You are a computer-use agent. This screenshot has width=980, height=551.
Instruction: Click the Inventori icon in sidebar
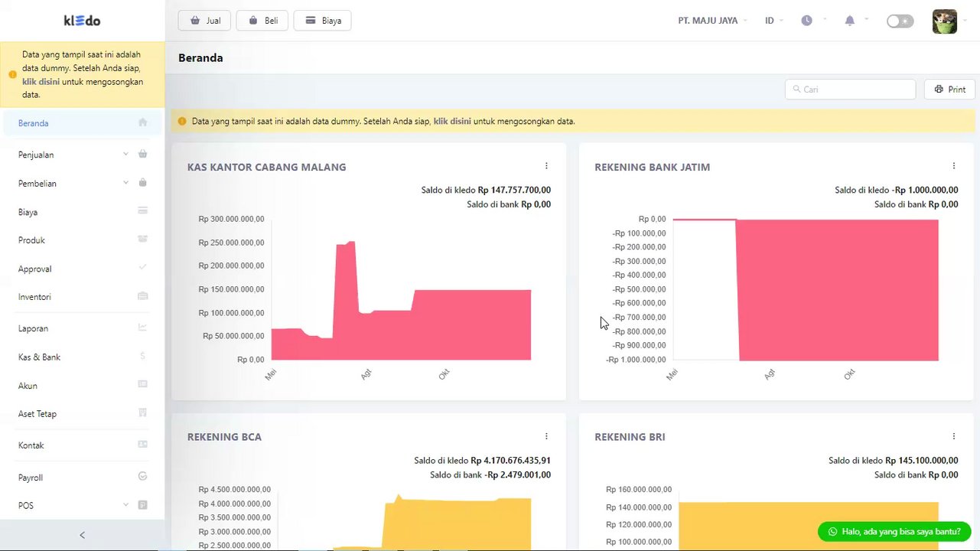[142, 296]
